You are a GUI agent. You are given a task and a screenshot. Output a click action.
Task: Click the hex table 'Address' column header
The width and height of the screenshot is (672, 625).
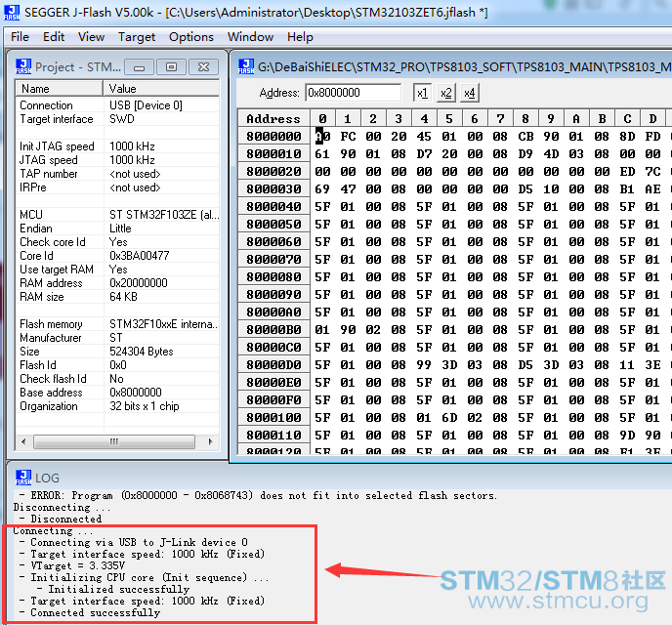tap(273, 119)
